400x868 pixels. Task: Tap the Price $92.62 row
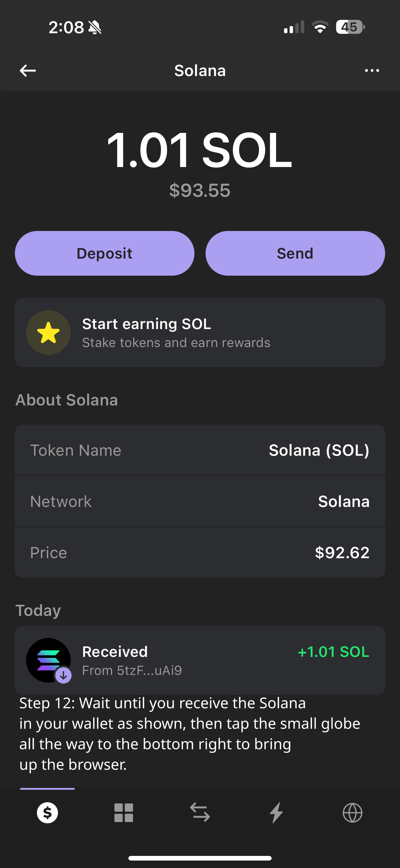[200, 553]
